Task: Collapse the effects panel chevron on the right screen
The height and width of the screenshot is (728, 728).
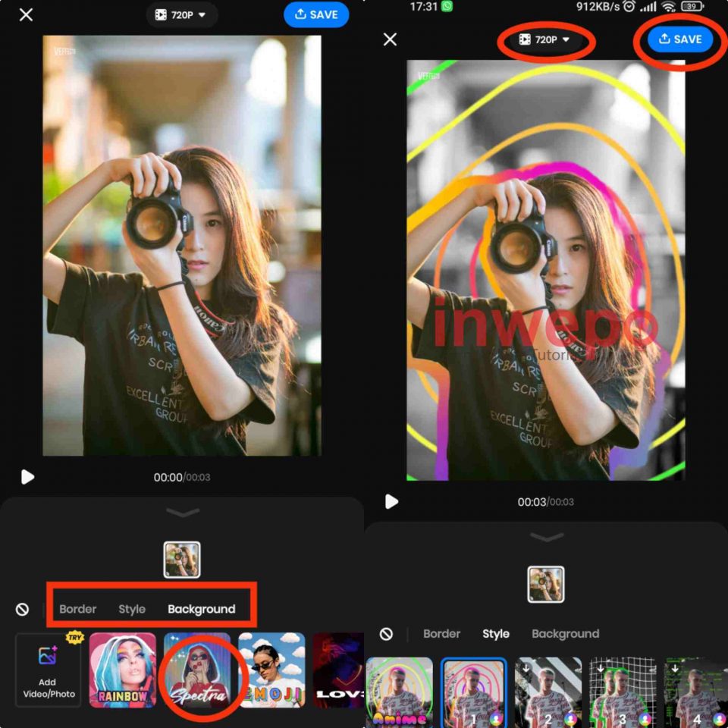Action: point(546,538)
